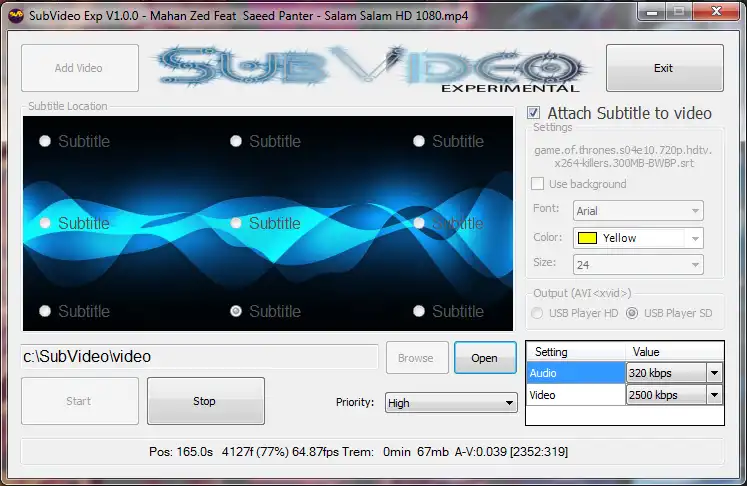The width and height of the screenshot is (747, 486).
Task: Select the Video setting row
Action: pos(576,395)
